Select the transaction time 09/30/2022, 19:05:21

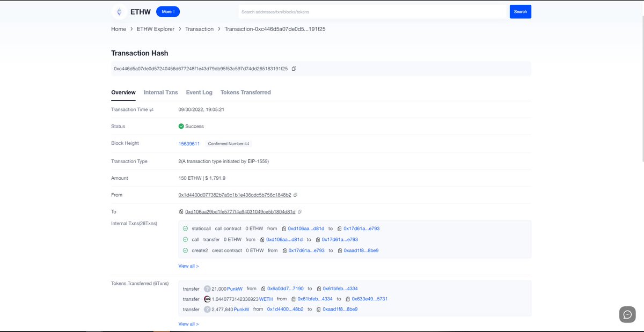[x=201, y=109]
